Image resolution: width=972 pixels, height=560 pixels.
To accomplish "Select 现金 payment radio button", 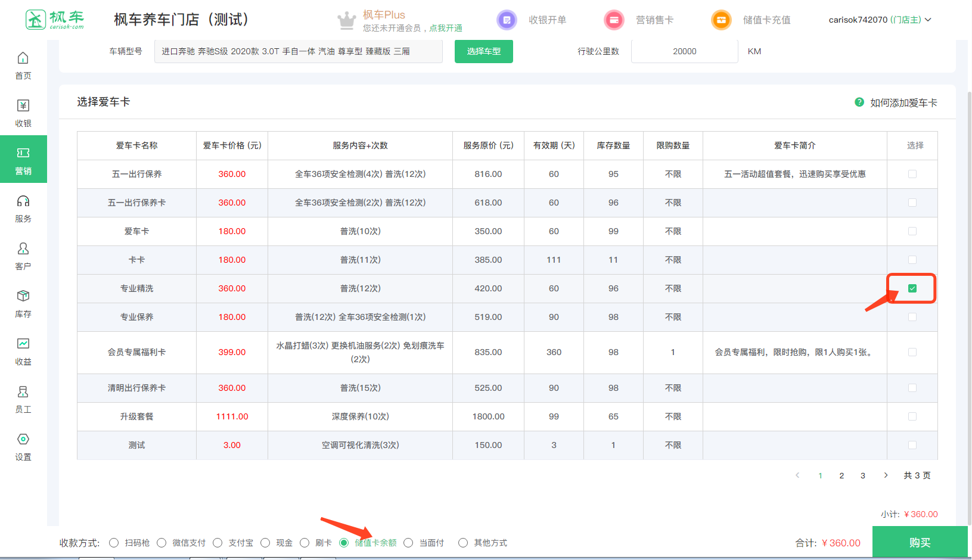I will click(x=265, y=543).
